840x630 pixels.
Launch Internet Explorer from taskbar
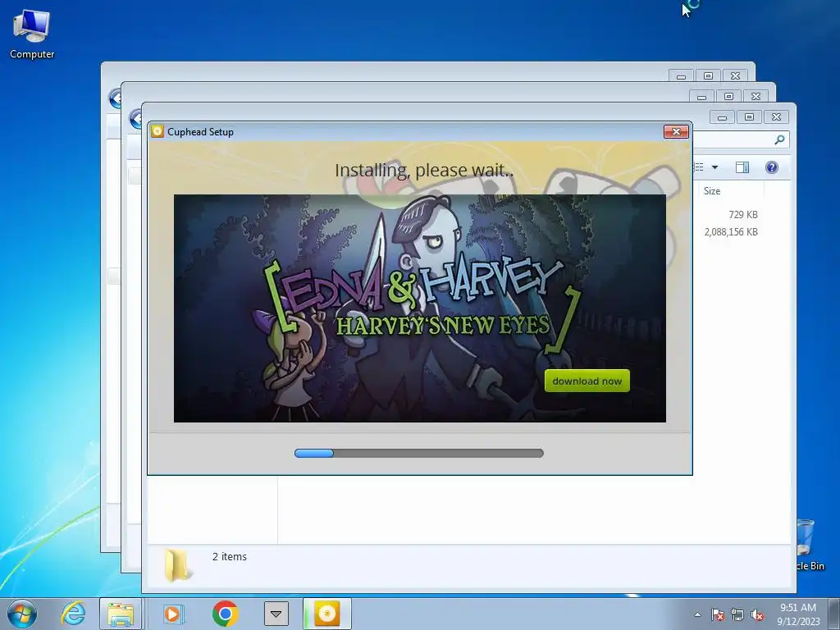coord(73,614)
